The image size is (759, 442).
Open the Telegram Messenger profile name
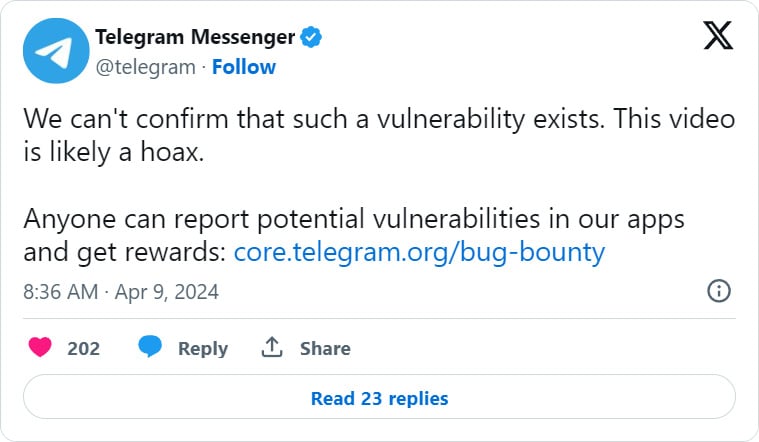coord(195,38)
